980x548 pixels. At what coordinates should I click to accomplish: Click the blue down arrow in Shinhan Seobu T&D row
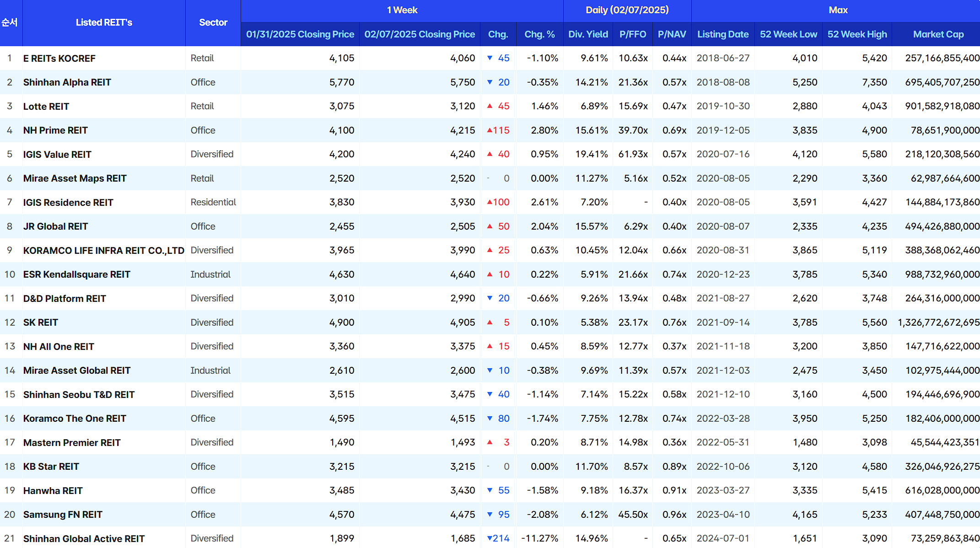pos(490,394)
